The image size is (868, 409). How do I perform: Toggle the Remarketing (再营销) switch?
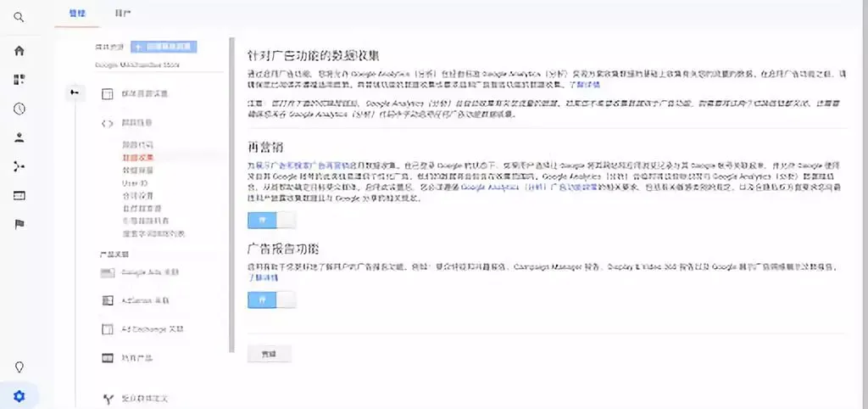pyautogui.click(x=271, y=220)
